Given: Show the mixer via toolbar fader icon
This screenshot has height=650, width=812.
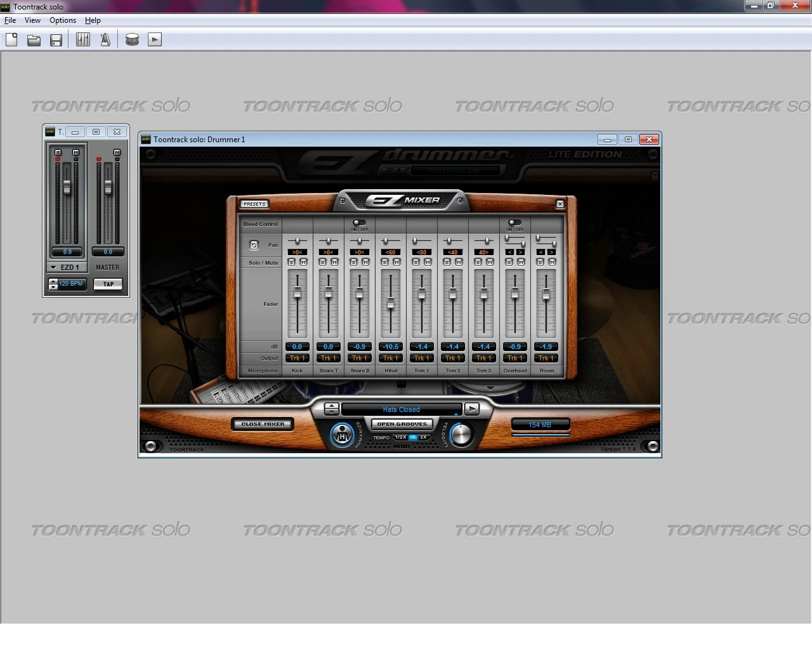Looking at the screenshot, I should 83,40.
